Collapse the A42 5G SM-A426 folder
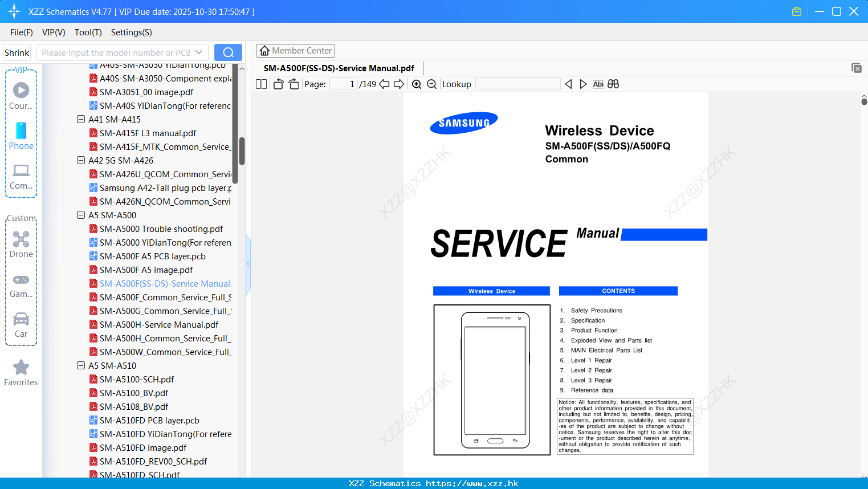 click(81, 161)
